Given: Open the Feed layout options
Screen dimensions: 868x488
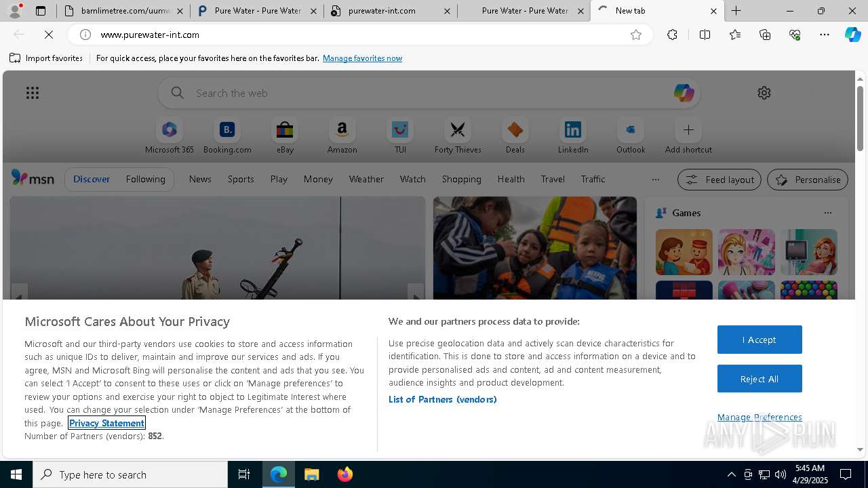Looking at the screenshot, I should click(719, 180).
